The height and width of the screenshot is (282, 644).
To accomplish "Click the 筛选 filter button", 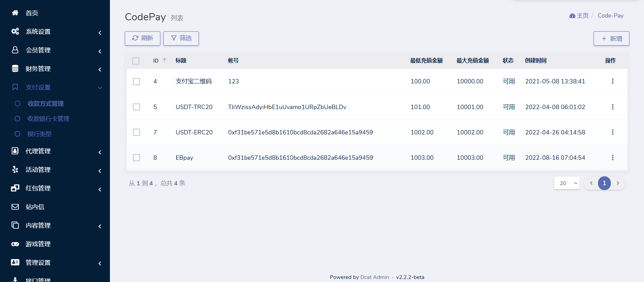I will pyautogui.click(x=181, y=39).
